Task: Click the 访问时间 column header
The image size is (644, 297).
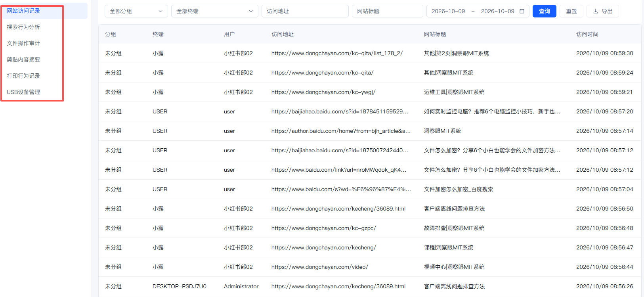Action: tap(587, 34)
